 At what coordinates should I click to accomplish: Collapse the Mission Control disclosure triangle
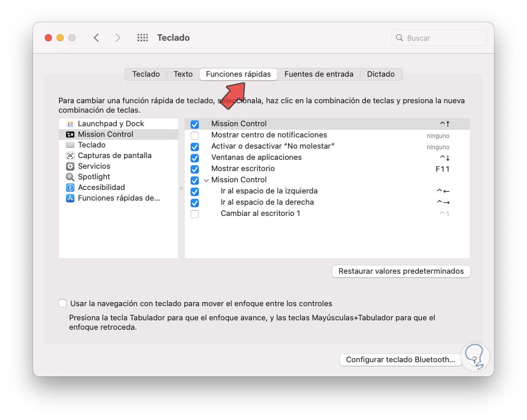(206, 180)
